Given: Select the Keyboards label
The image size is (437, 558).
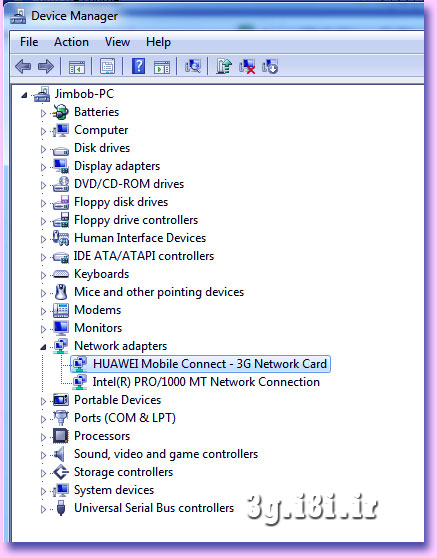Looking at the screenshot, I should [x=101, y=274].
